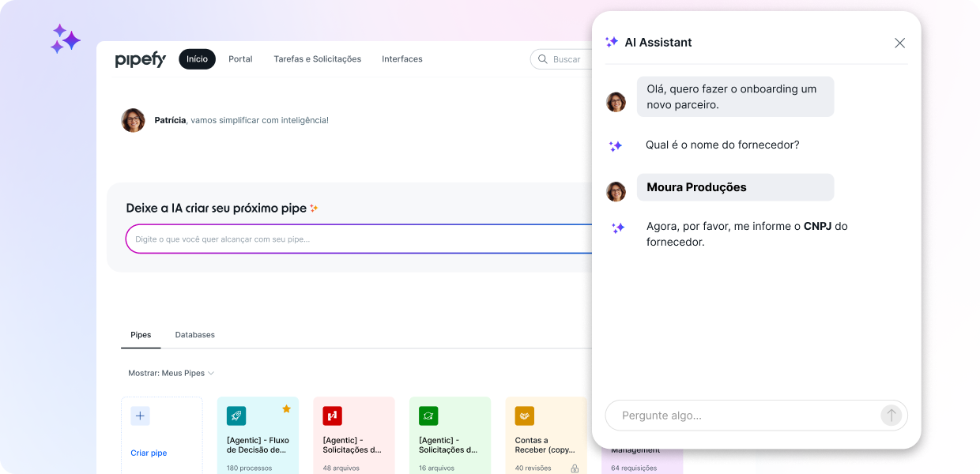Click the search magnifier icon
Viewport: 980px width, 474px height.
[543, 59]
